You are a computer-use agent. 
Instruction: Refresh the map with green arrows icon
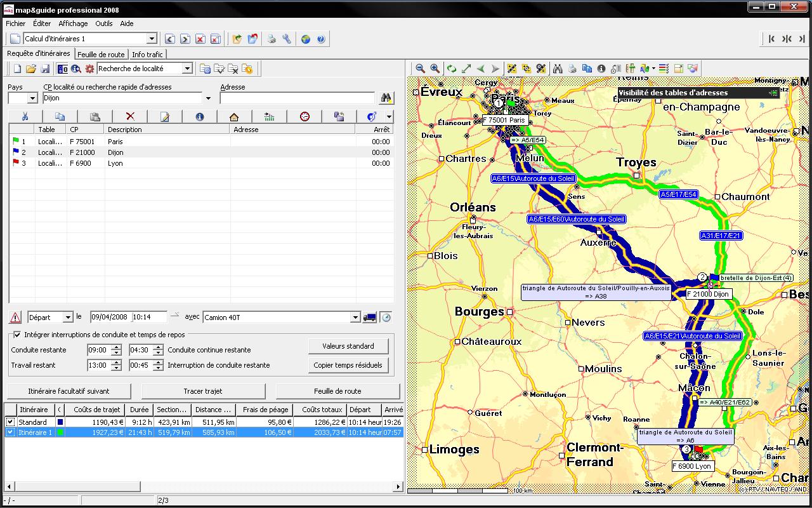click(452, 69)
